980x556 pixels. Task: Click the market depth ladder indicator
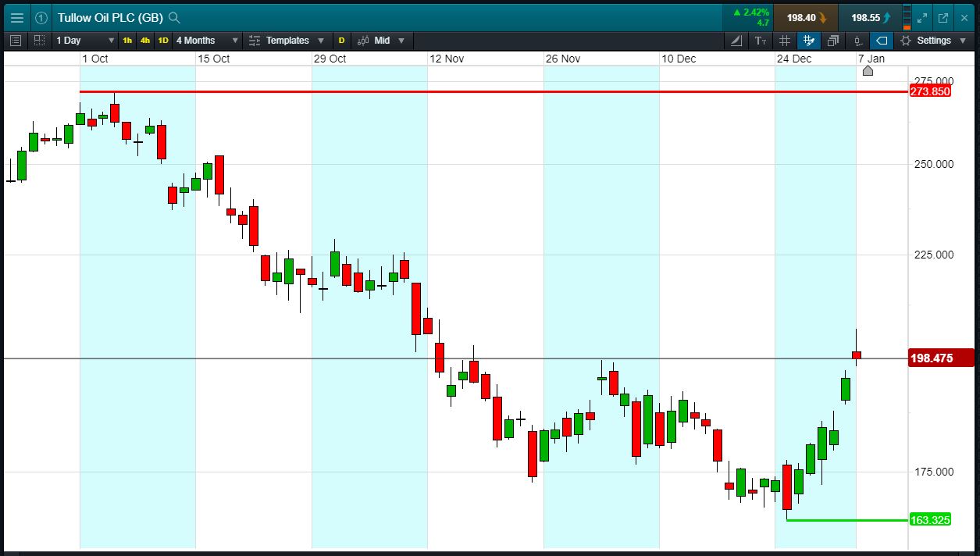click(906, 17)
